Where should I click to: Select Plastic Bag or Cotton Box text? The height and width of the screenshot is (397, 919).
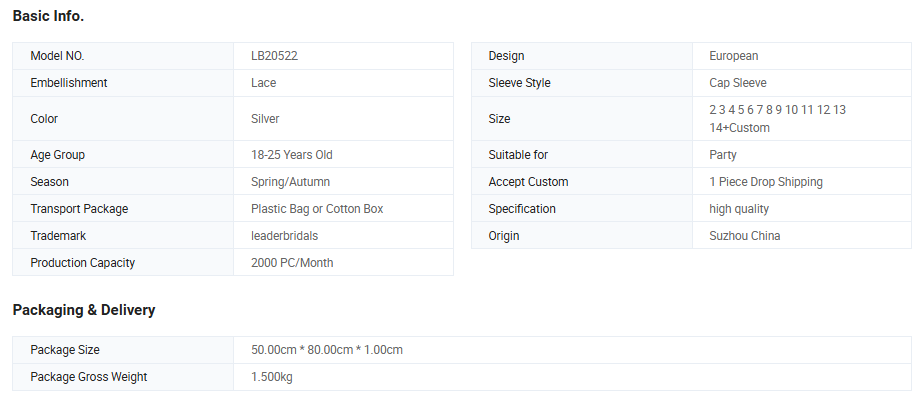coord(317,209)
